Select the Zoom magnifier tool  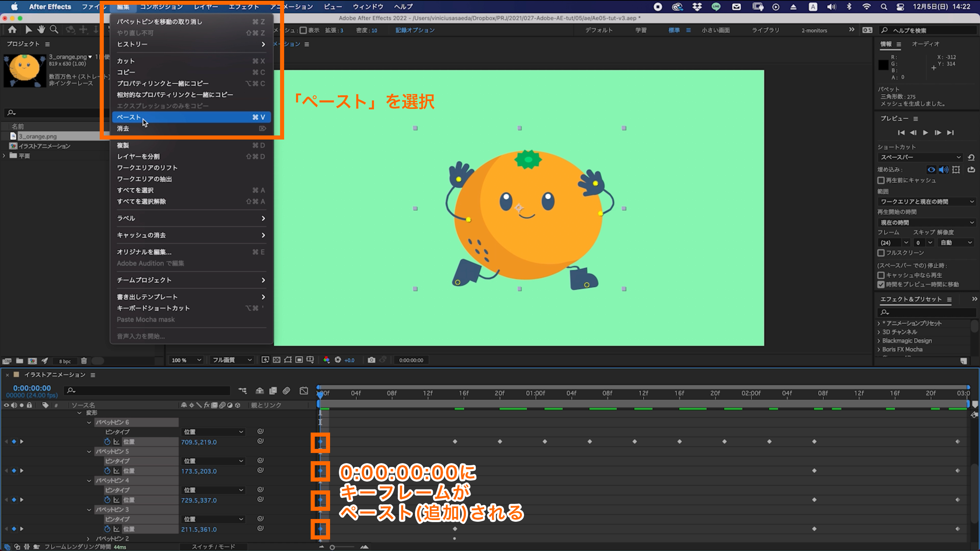coord(54,30)
